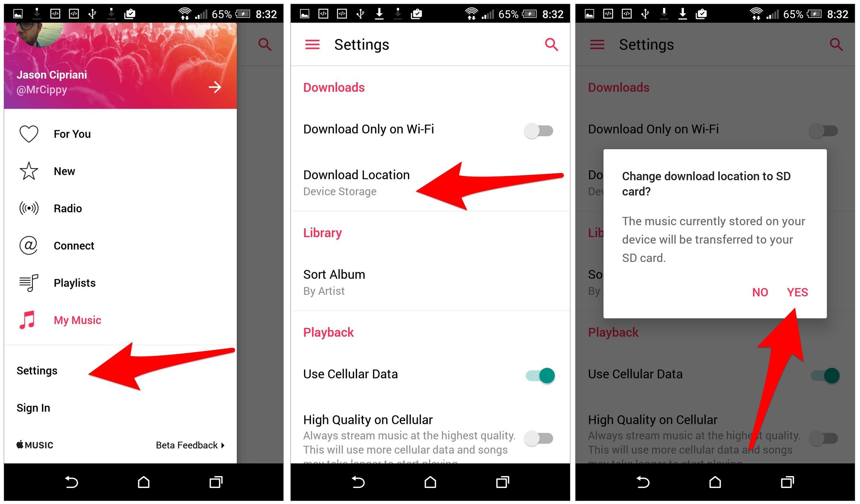
Task: Tap NO to cancel SD card change
Action: pyautogui.click(x=757, y=291)
